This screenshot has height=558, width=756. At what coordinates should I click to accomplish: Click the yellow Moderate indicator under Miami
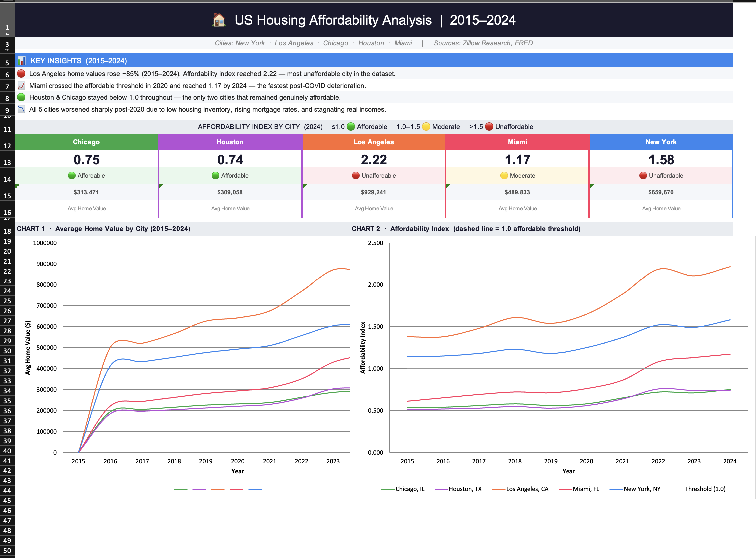pos(504,175)
